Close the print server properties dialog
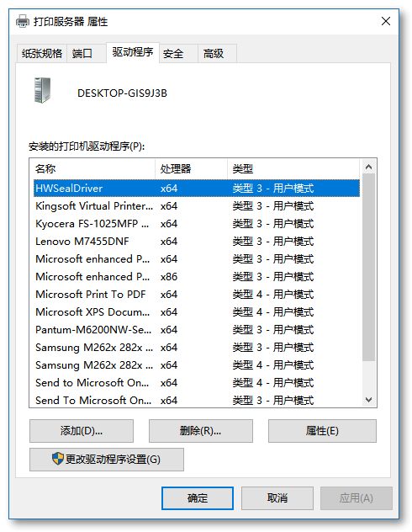Screen dimensions: 412x532 point(386,21)
